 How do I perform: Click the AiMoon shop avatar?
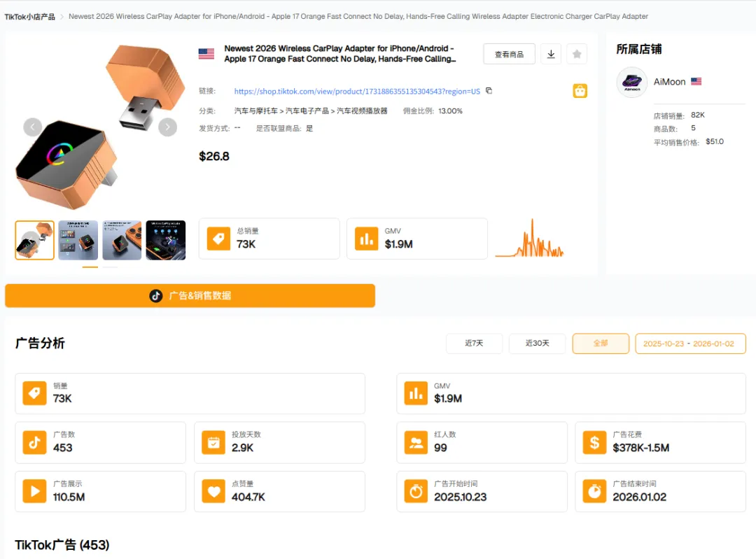pos(632,83)
